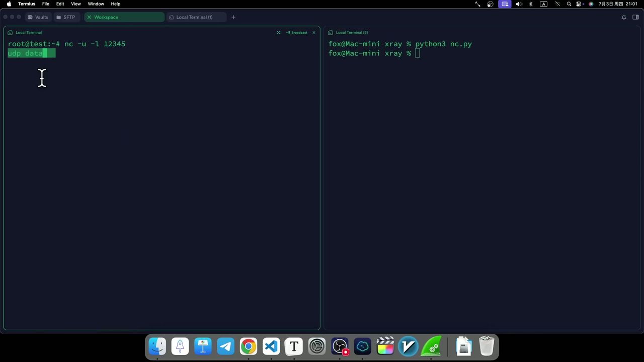
Task: Open the Window menu in the menu bar
Action: coord(96,4)
